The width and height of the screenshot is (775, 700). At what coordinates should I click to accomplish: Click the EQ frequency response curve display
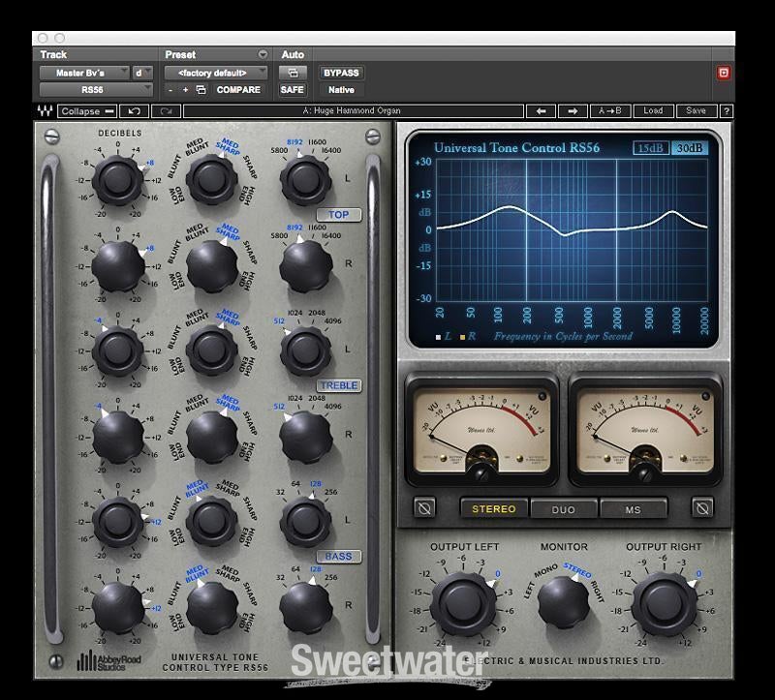(x=572, y=229)
